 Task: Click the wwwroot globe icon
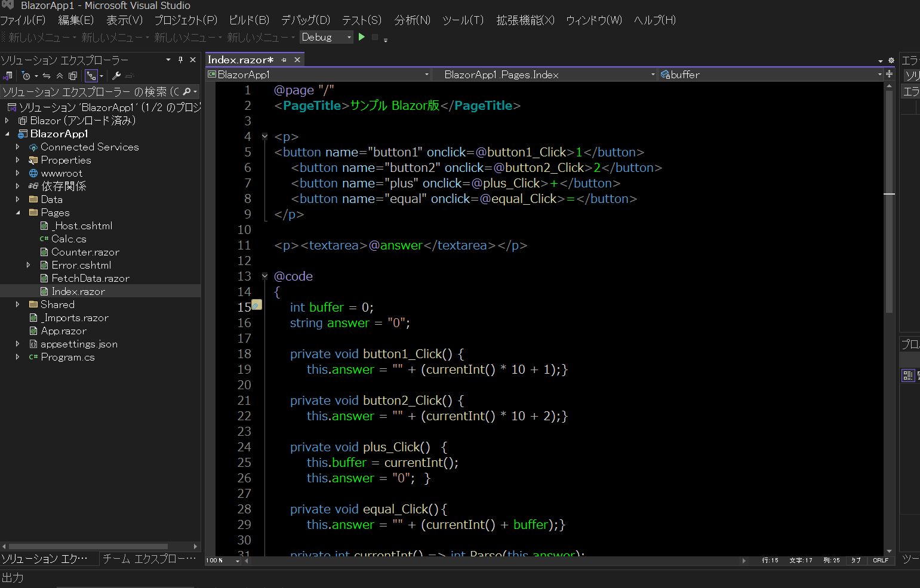click(33, 173)
